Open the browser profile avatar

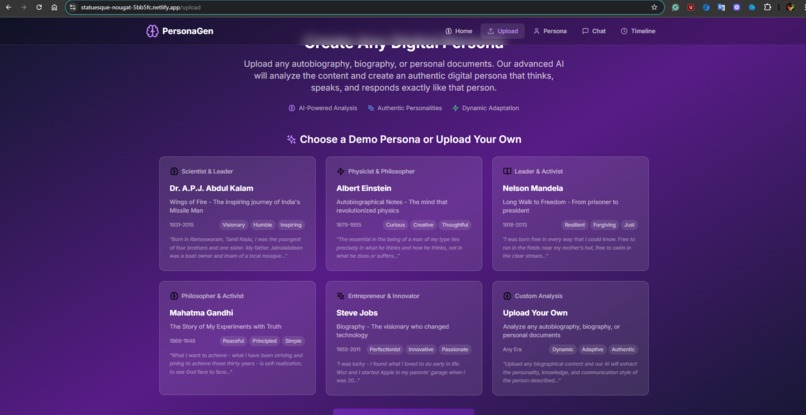click(x=790, y=7)
